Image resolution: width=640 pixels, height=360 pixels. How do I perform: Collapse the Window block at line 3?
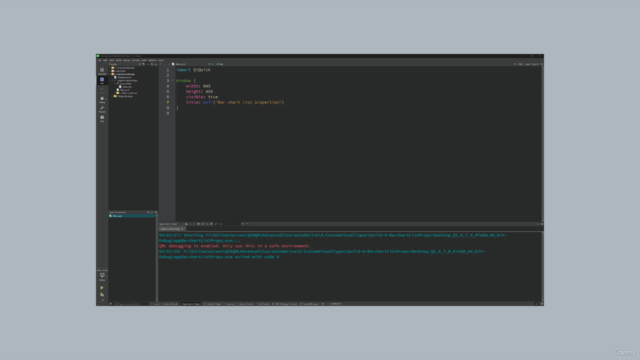pos(173,80)
